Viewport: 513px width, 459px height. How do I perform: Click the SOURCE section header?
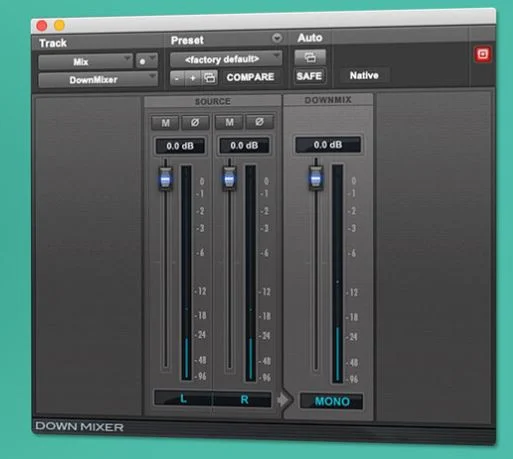(213, 101)
